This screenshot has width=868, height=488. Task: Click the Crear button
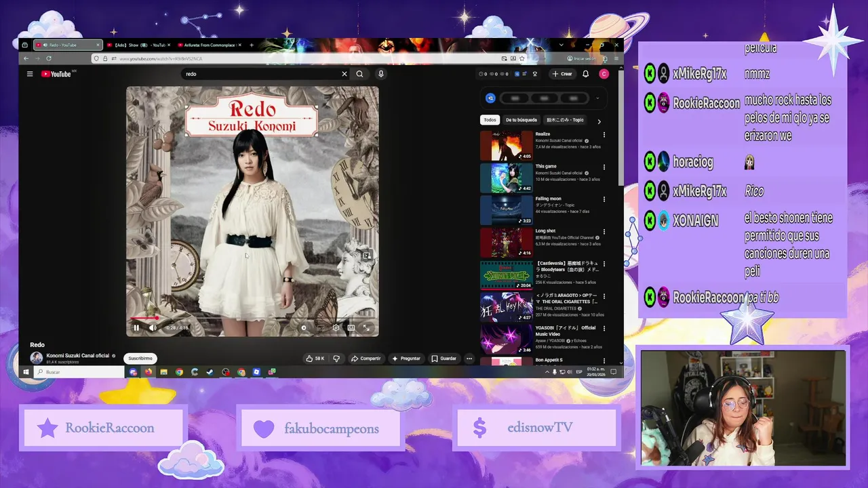pyautogui.click(x=562, y=74)
